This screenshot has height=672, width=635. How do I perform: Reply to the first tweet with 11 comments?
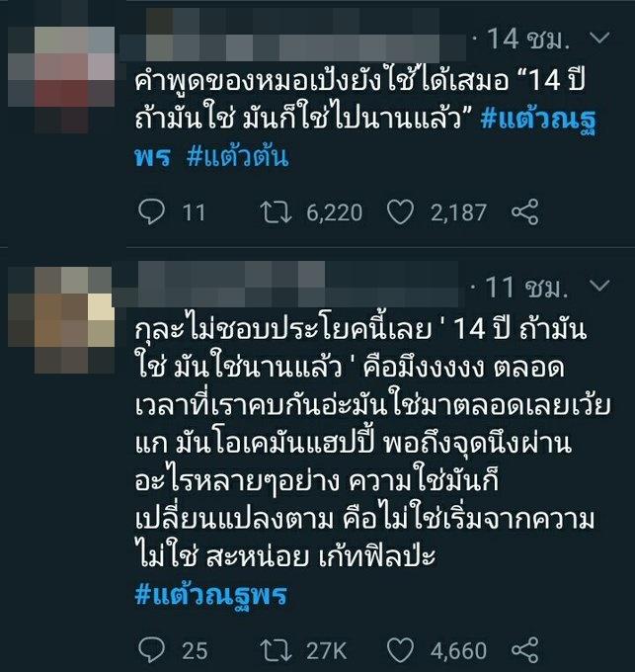pos(151,212)
